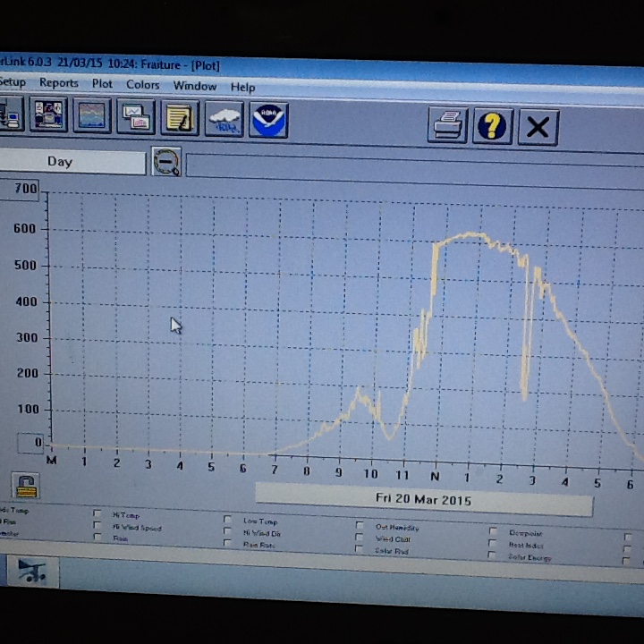Click the M midnight label on time axis
The width and height of the screenshot is (644, 644).
pos(51,460)
